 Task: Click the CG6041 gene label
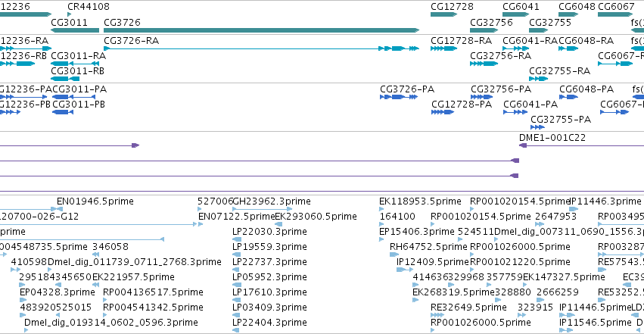pos(521,7)
